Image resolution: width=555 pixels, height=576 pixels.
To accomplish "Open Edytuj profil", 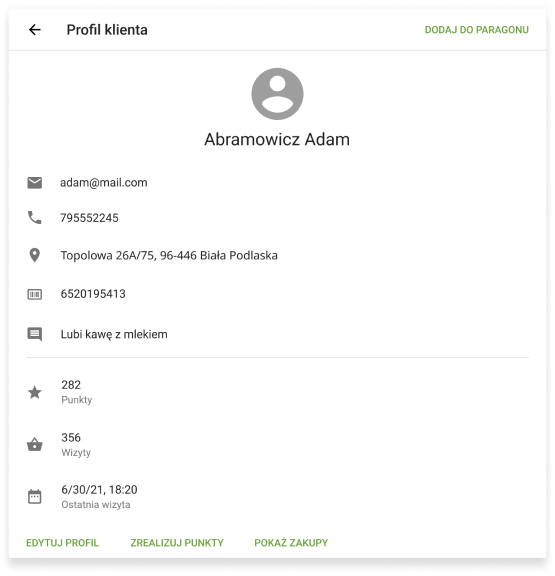I will coord(62,543).
